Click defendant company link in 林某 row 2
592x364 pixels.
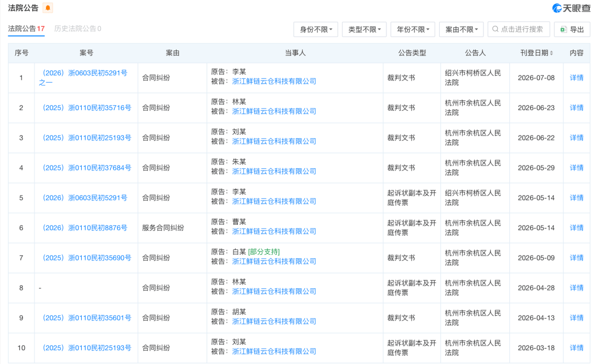point(274,111)
